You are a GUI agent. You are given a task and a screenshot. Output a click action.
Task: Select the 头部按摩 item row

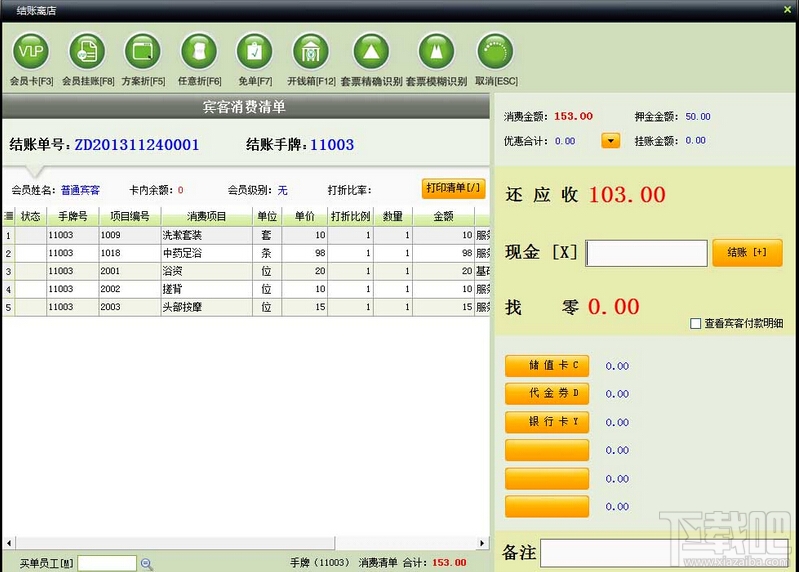tap(246, 307)
